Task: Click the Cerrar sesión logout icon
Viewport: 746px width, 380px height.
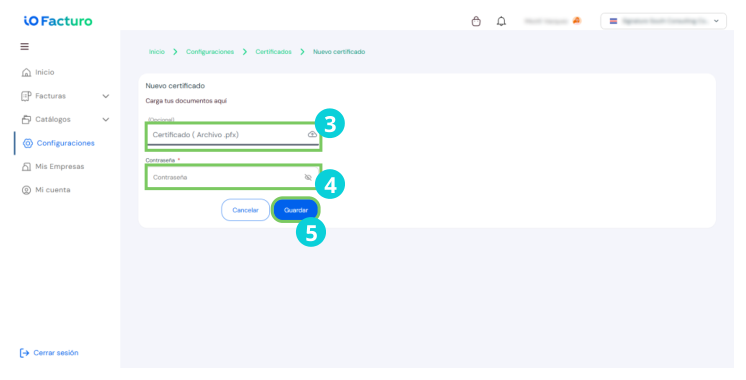Action: tap(24, 353)
